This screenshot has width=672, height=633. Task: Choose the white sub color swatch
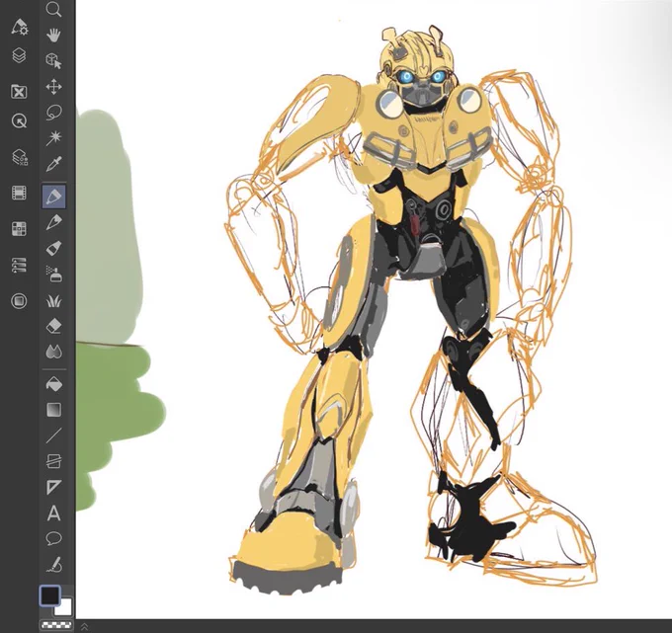click(x=65, y=608)
